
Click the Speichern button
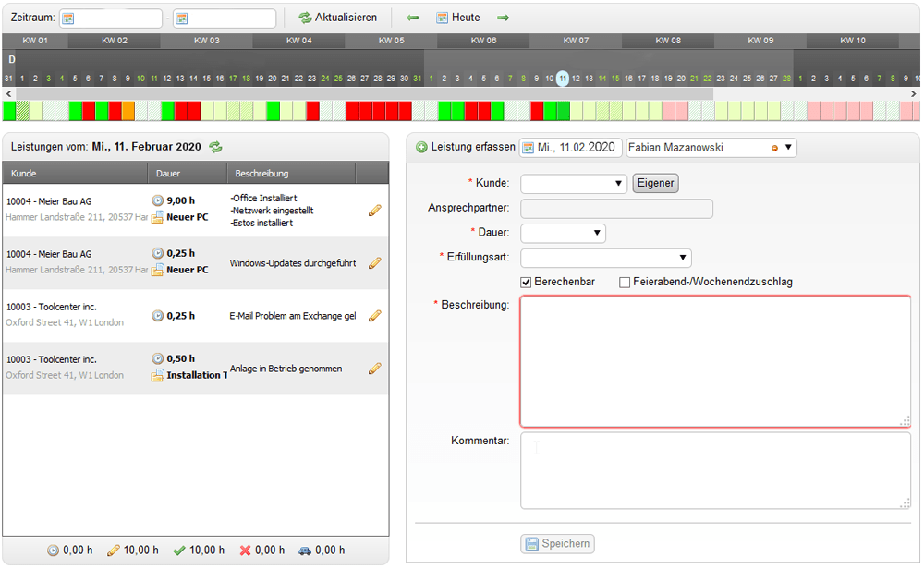pos(557,544)
